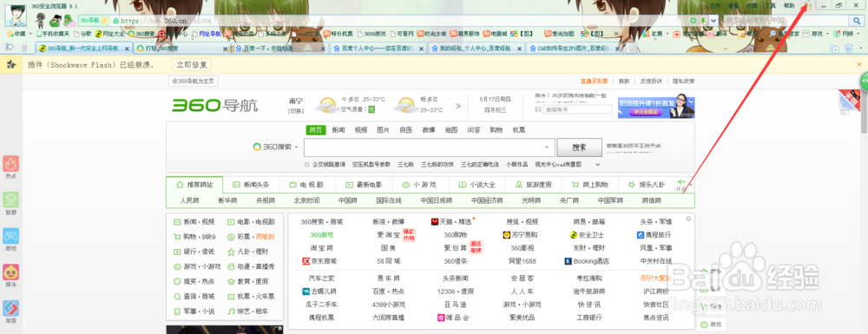The image size is (868, 334).
Task: Open the 360搜索 bookmark
Action: point(141,34)
